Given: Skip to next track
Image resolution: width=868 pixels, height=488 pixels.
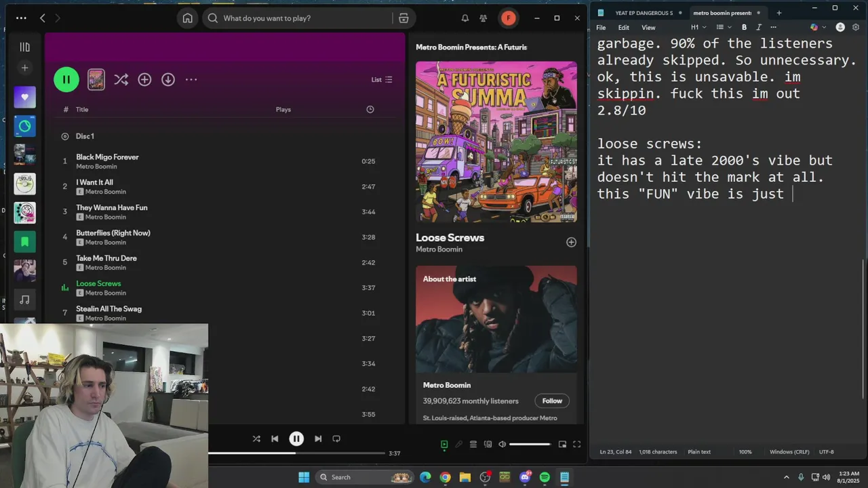Looking at the screenshot, I should point(318,439).
